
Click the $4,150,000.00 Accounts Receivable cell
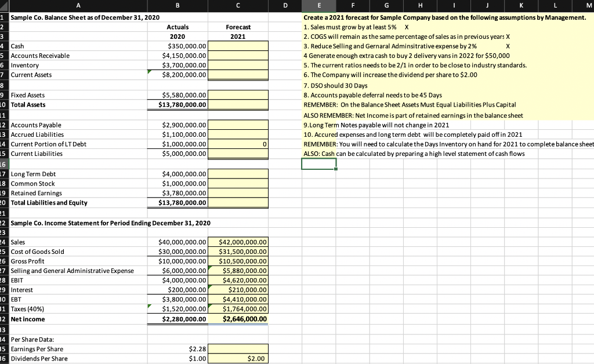click(178, 56)
